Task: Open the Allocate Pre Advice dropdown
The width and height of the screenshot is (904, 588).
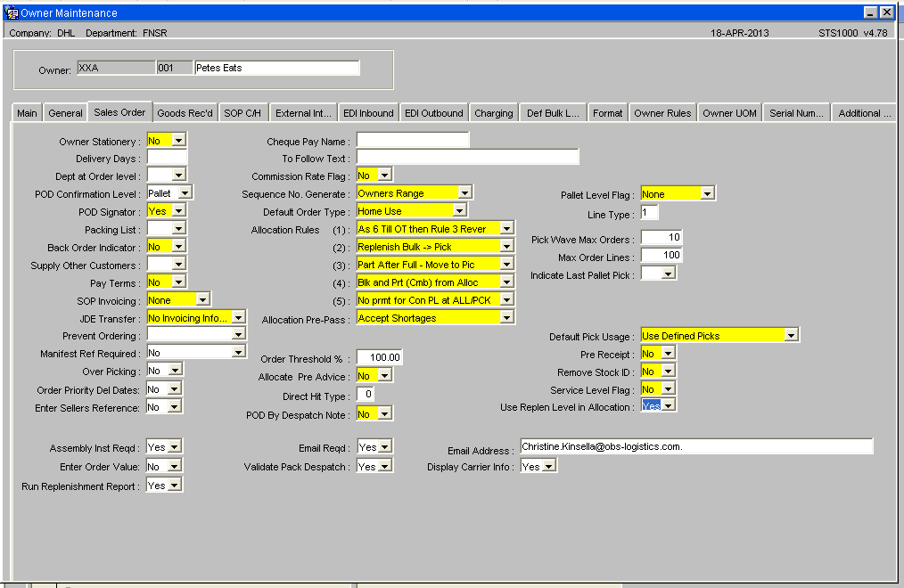Action: click(x=384, y=375)
